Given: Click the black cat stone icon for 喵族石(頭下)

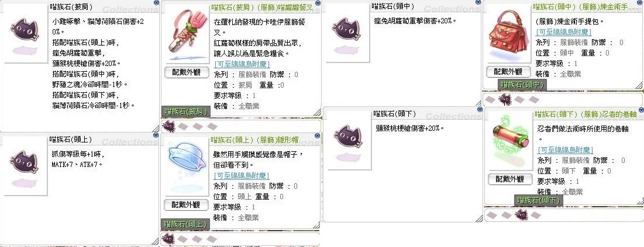Looking at the screenshot, I should (349, 137).
